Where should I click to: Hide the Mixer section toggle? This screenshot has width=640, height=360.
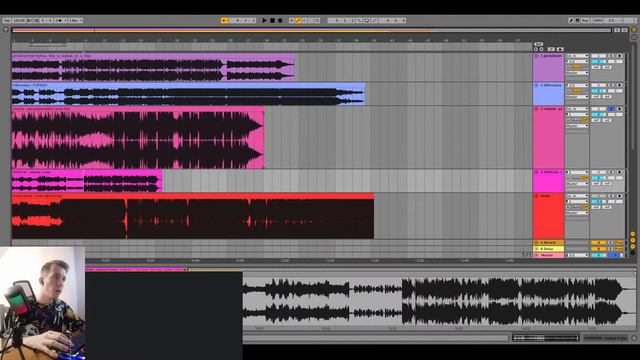633,247
